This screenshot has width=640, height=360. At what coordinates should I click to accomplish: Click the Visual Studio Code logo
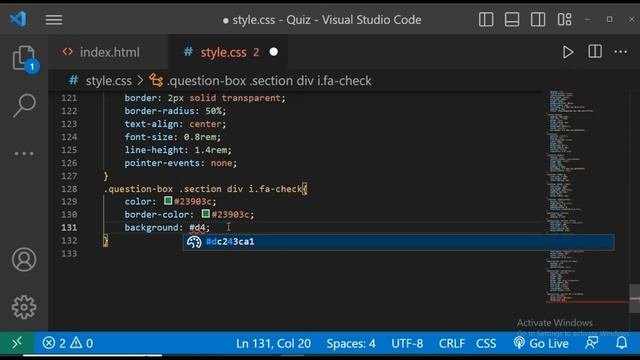click(x=18, y=19)
